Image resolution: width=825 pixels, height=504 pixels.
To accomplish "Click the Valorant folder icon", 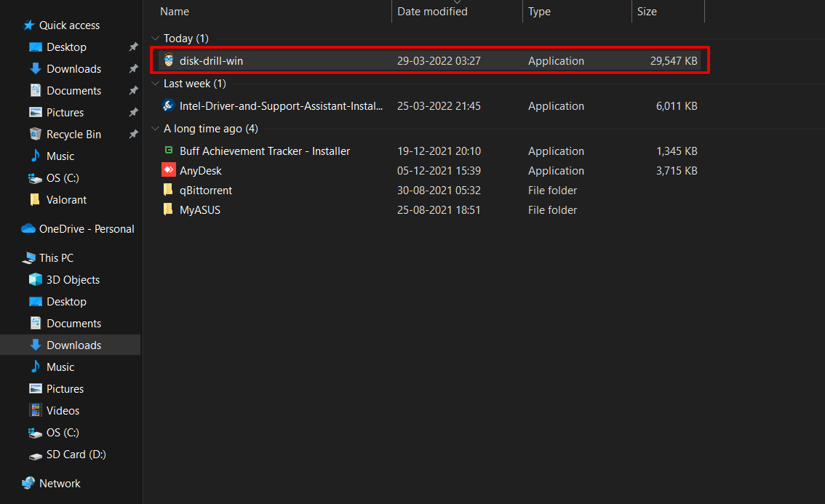I will (x=35, y=199).
